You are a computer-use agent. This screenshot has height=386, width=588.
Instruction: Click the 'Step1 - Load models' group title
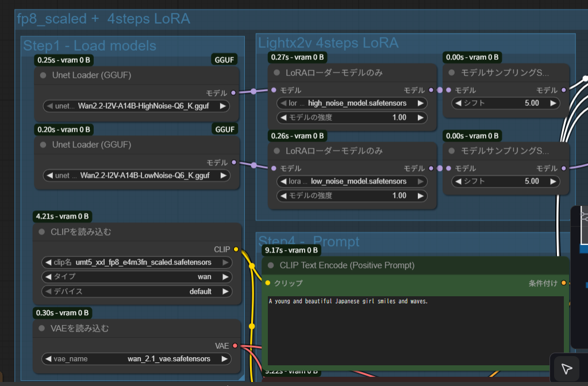[x=90, y=46]
